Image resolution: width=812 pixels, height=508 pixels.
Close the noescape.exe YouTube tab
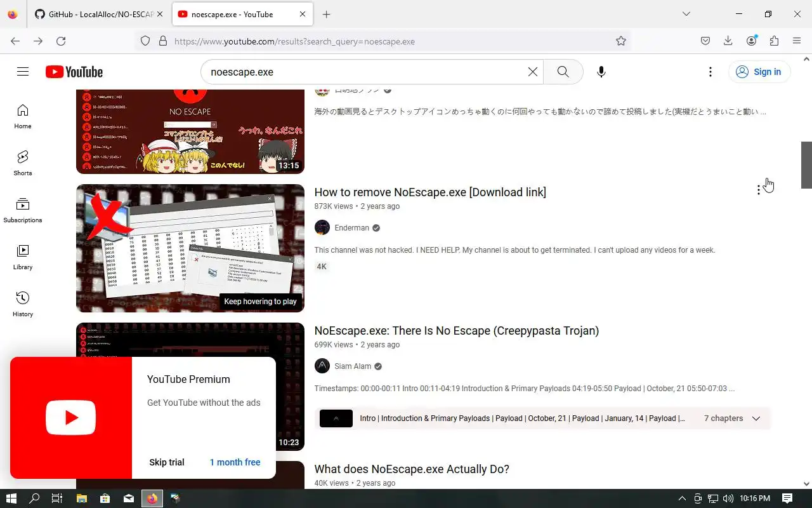click(x=303, y=14)
